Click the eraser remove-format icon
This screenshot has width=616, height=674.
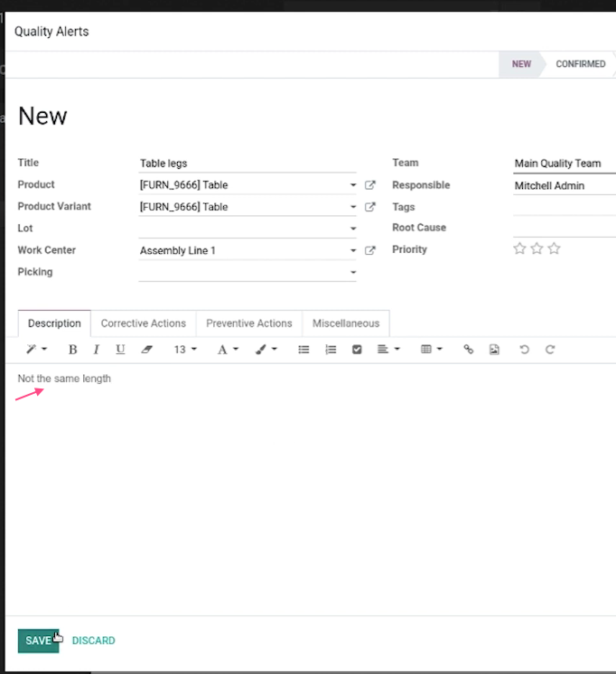coord(146,350)
